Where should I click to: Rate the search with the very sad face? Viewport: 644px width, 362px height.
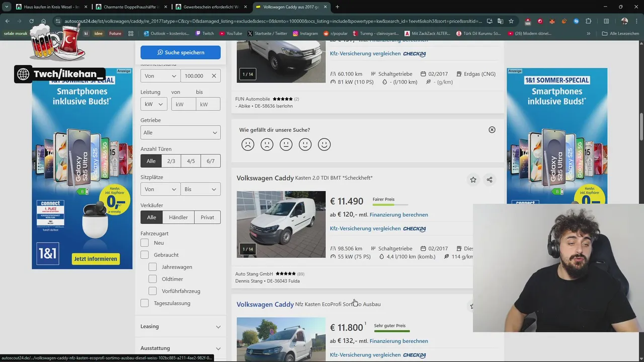point(248,144)
